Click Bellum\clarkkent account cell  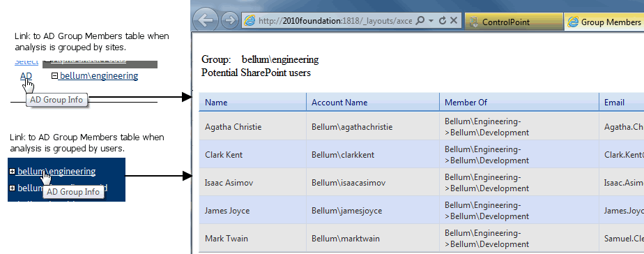pos(372,154)
